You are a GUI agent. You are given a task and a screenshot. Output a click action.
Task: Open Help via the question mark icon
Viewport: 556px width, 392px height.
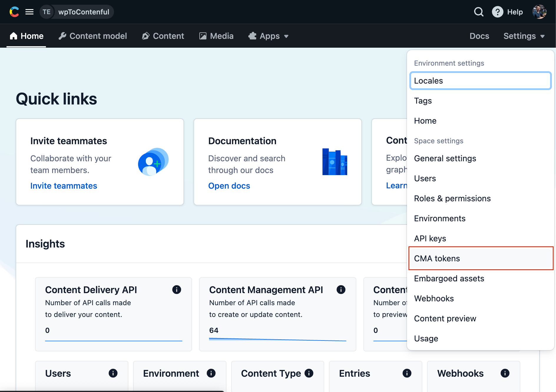(497, 12)
